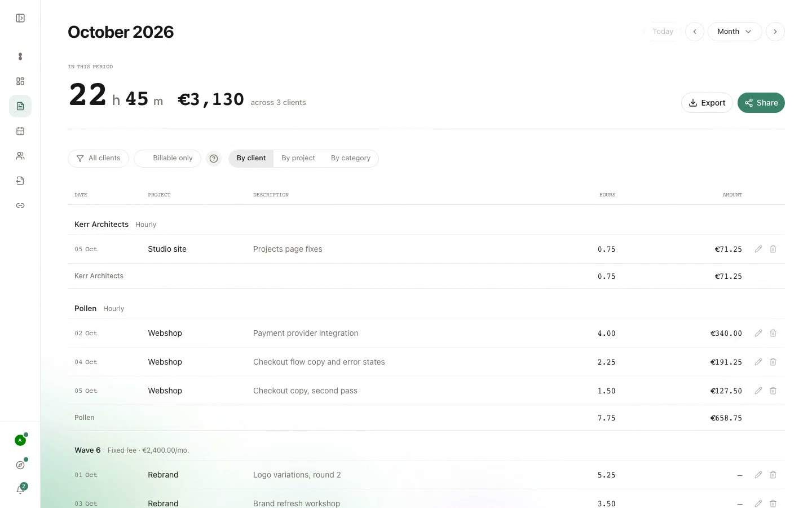This screenshot has height=508, width=812.
Task: Select the Pollen group heading
Action: tap(85, 308)
